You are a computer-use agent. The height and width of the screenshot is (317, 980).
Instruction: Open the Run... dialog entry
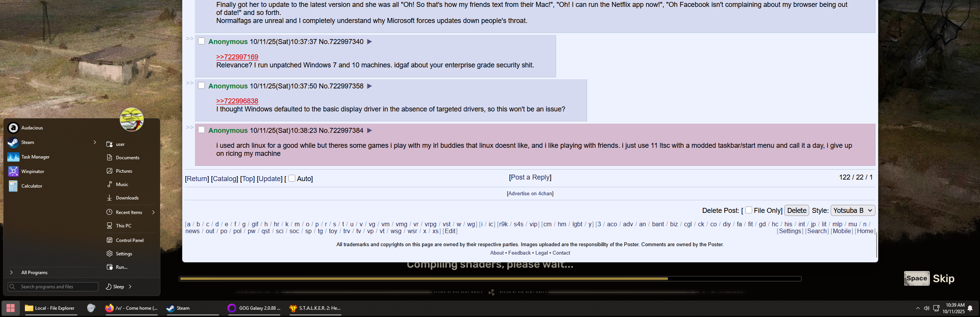tap(131, 267)
